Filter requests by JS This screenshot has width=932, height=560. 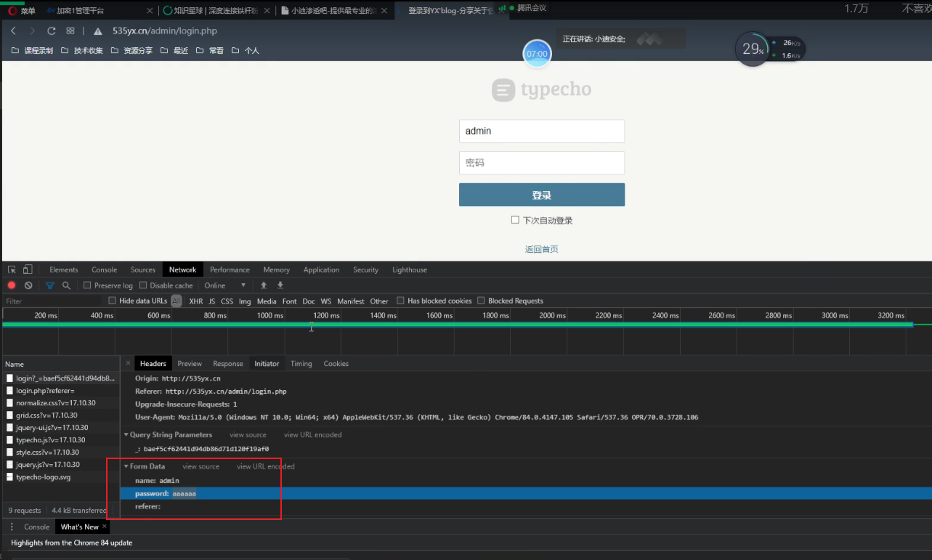[212, 301]
